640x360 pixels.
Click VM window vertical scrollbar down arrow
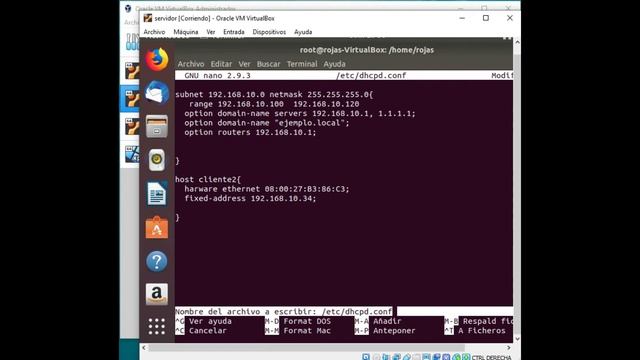pos(517,339)
